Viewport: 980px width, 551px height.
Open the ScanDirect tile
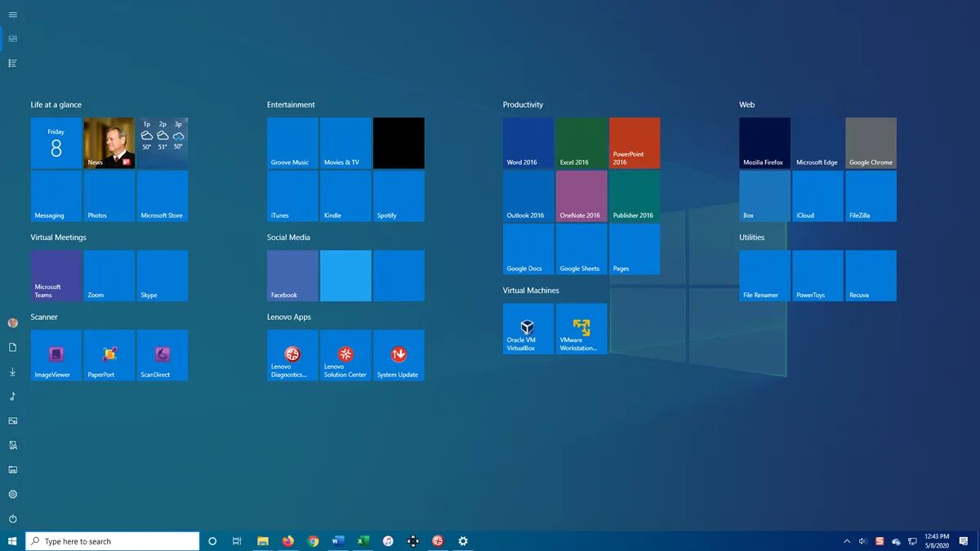tap(163, 355)
